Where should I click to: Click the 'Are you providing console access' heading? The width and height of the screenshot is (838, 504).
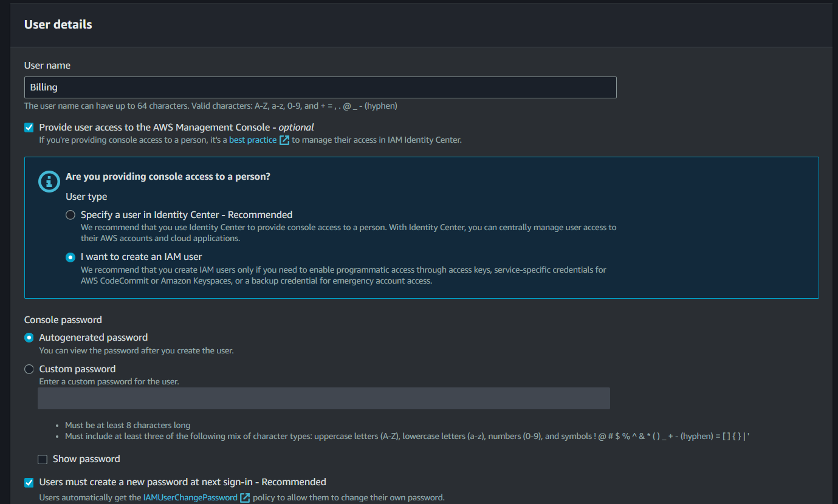168,177
